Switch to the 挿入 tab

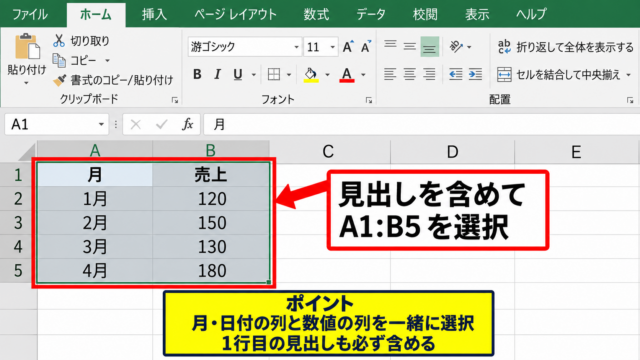pyautogui.click(x=154, y=14)
